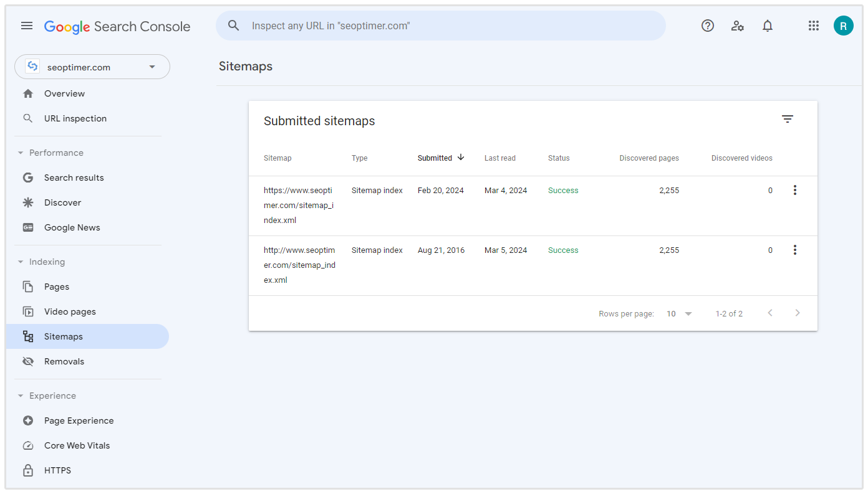Image resolution: width=868 pixels, height=494 pixels.
Task: Open the Rows per page dropdown
Action: [678, 313]
